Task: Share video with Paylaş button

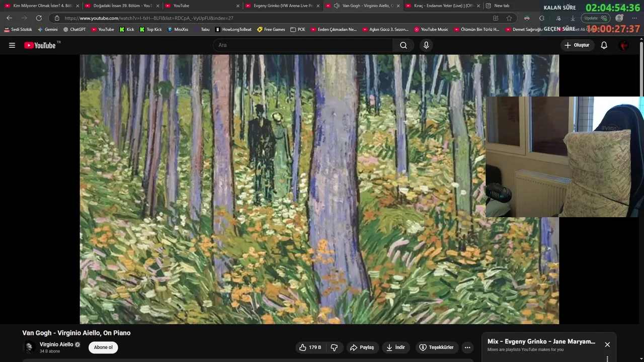Action: [x=362, y=347]
